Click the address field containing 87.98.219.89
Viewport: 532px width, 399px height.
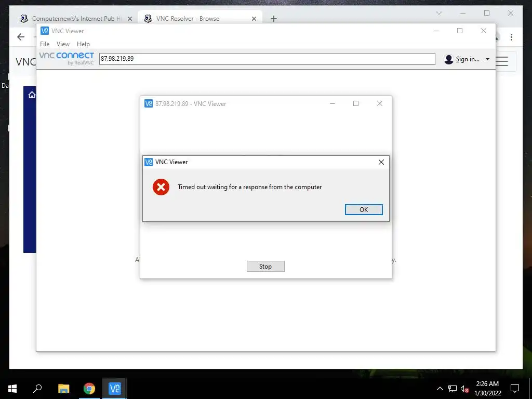click(267, 59)
